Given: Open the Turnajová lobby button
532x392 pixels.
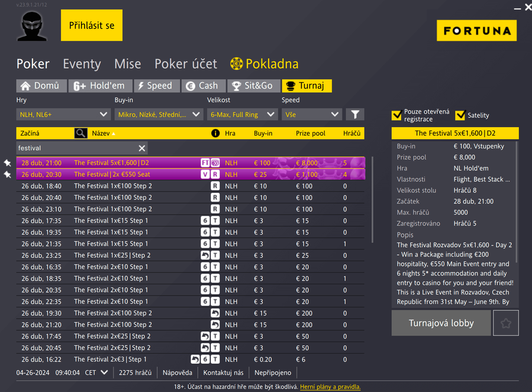Looking at the screenshot, I should click(x=441, y=323).
